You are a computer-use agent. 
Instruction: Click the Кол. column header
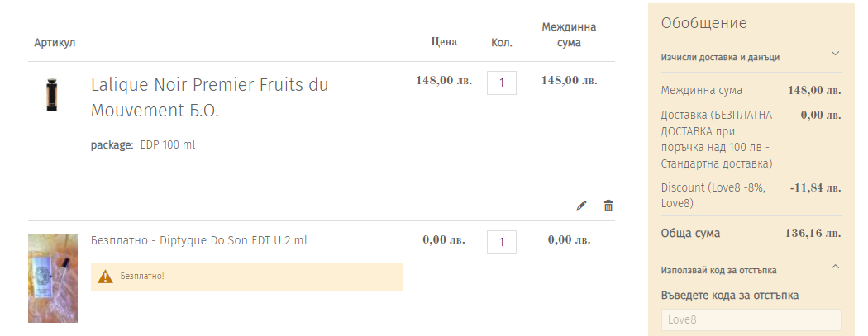502,42
